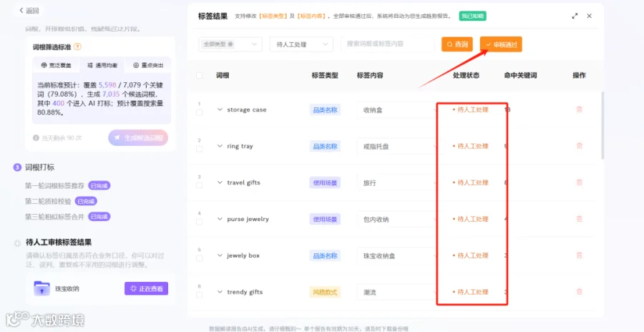644x332 pixels.
Task: Click the 审核通过 approve button
Action: click(x=501, y=44)
